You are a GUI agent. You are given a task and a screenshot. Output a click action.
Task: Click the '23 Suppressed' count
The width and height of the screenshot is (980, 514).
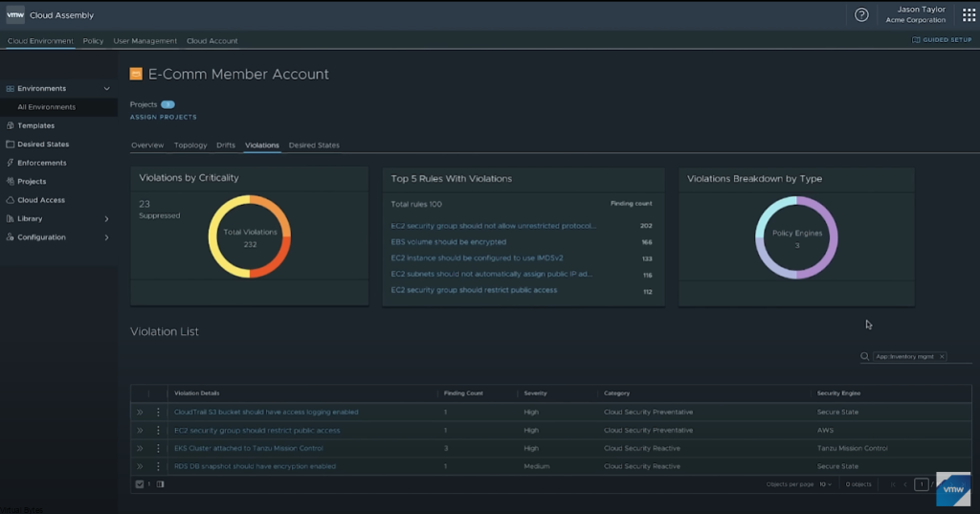point(160,210)
